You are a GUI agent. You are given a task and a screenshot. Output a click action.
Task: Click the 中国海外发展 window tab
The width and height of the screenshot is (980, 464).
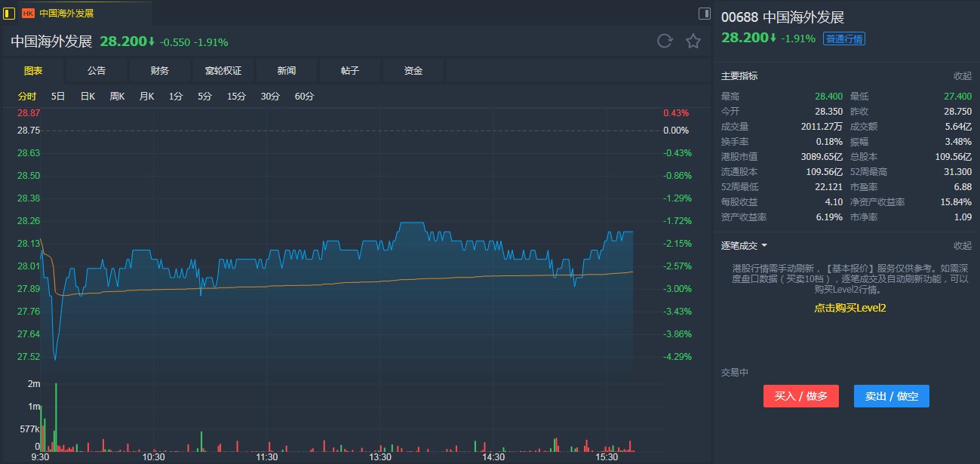(x=66, y=14)
